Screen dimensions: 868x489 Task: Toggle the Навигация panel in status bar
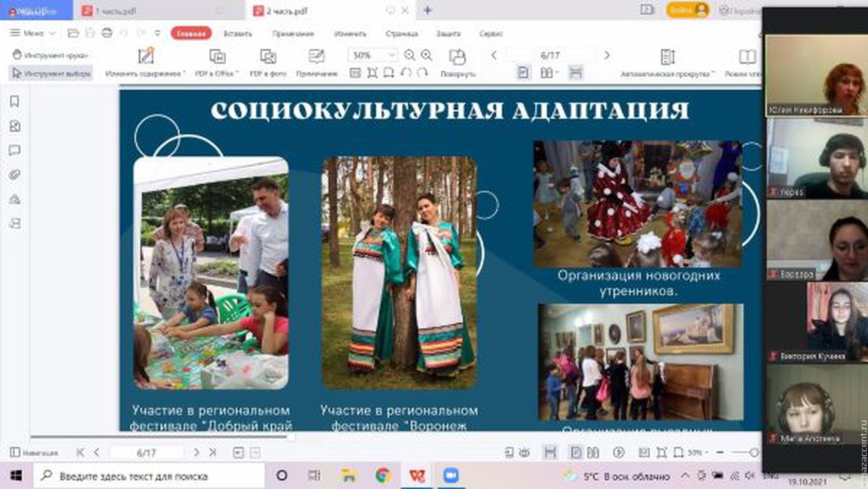click(x=35, y=452)
